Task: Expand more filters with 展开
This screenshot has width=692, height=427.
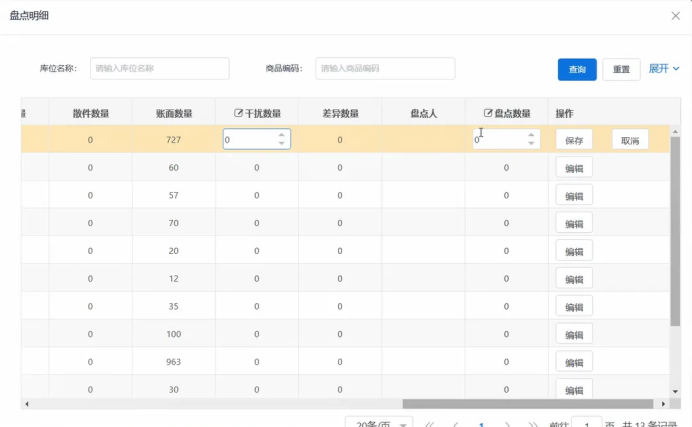Action: 664,69
